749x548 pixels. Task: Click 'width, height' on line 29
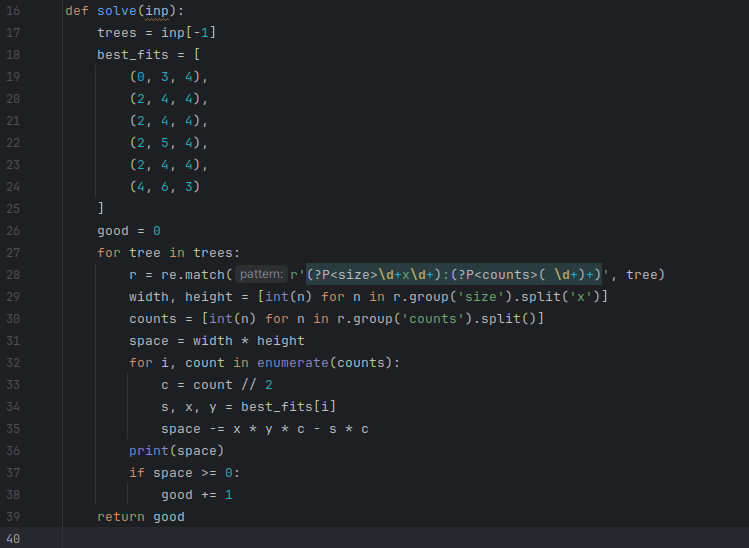click(181, 297)
